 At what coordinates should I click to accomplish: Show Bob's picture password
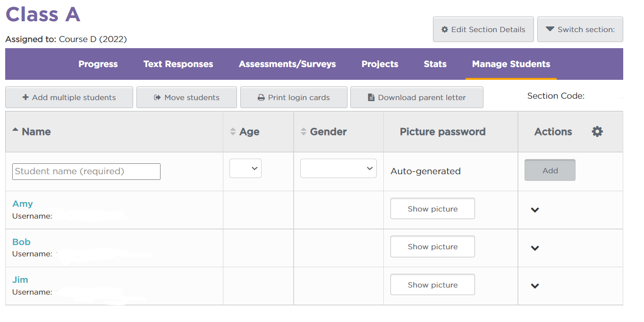[x=432, y=246]
